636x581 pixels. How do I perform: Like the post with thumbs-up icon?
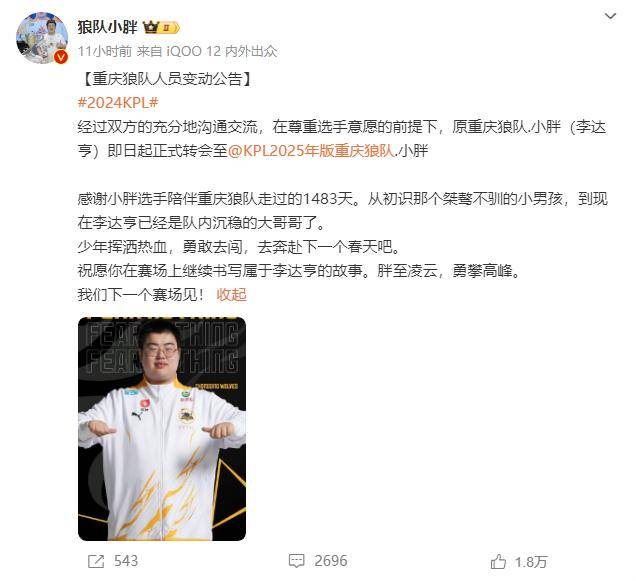tap(498, 562)
